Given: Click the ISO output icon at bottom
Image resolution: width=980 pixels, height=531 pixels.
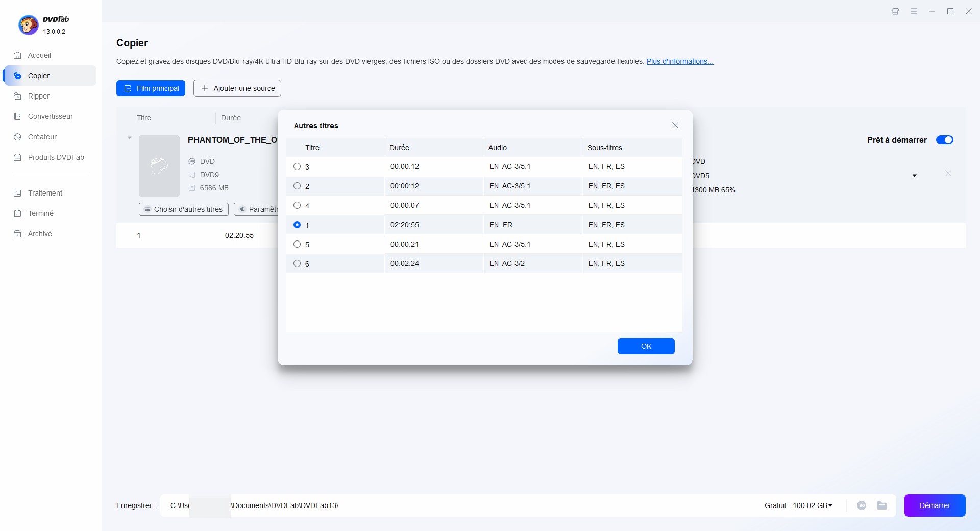Looking at the screenshot, I should (x=862, y=505).
